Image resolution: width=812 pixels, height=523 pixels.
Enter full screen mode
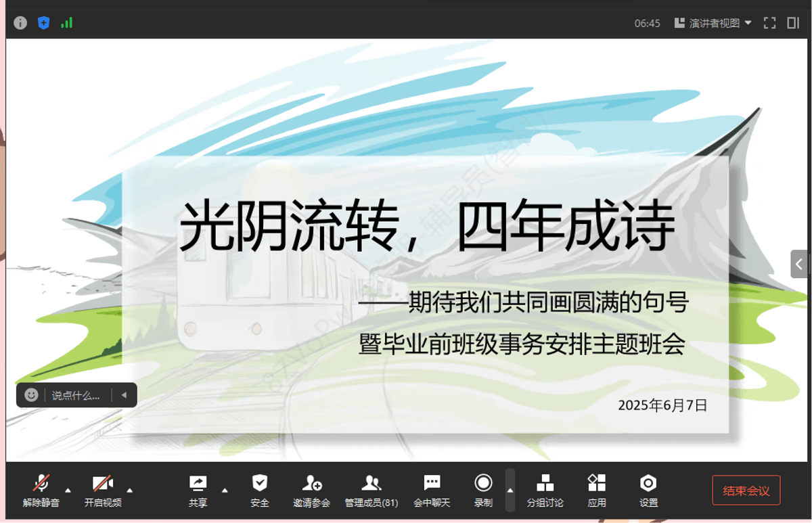769,23
